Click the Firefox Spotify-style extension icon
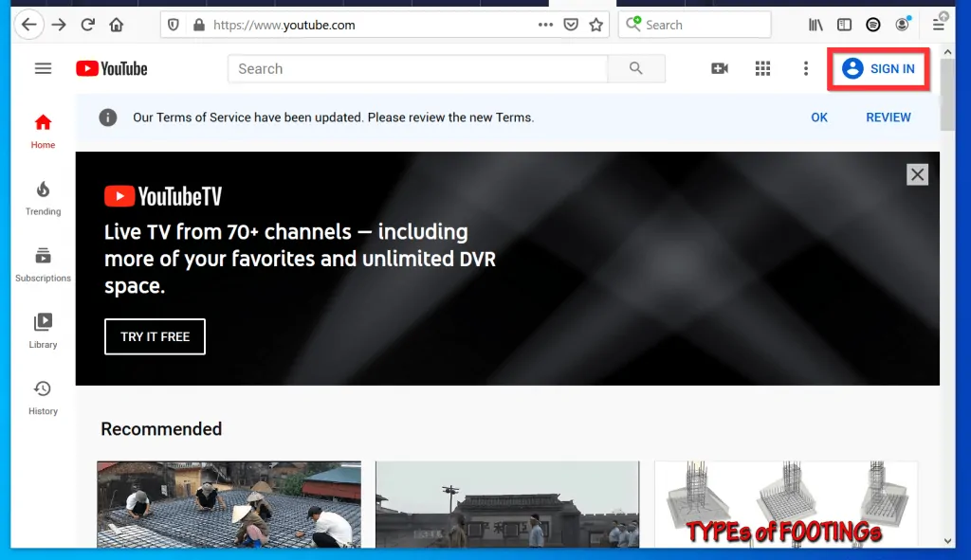The image size is (971, 560). tap(873, 25)
